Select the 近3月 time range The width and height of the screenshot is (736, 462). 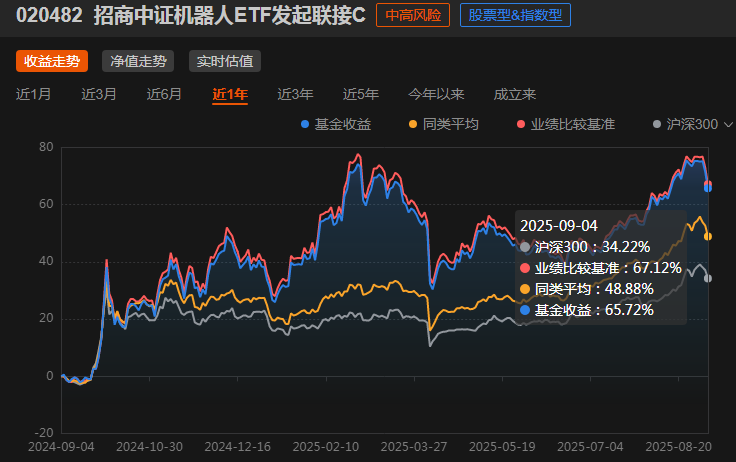99,94
